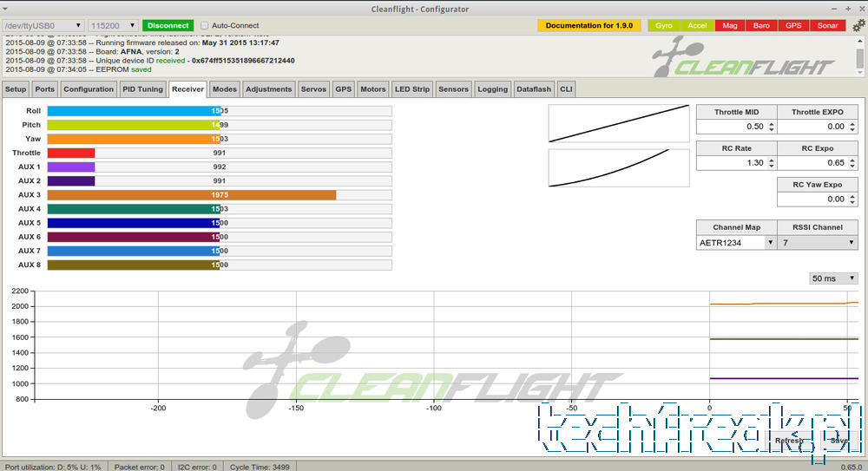Click the Throttle channel bar

click(x=220, y=154)
